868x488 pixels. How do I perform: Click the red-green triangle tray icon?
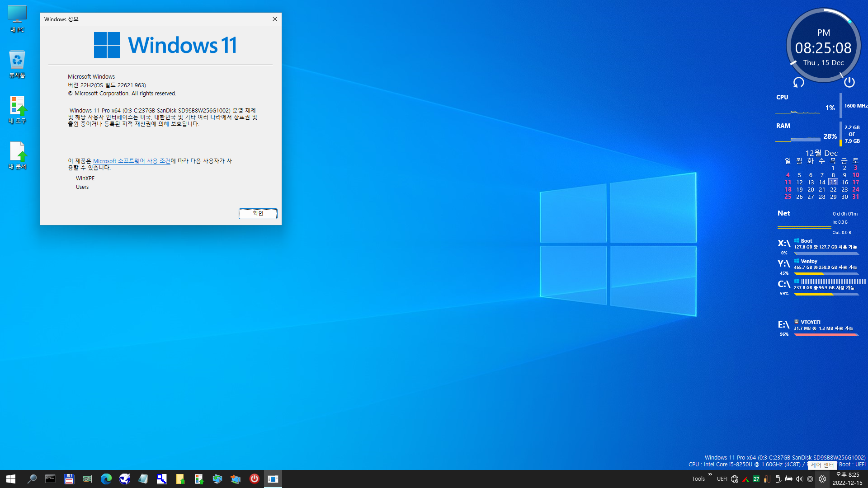coord(745,479)
